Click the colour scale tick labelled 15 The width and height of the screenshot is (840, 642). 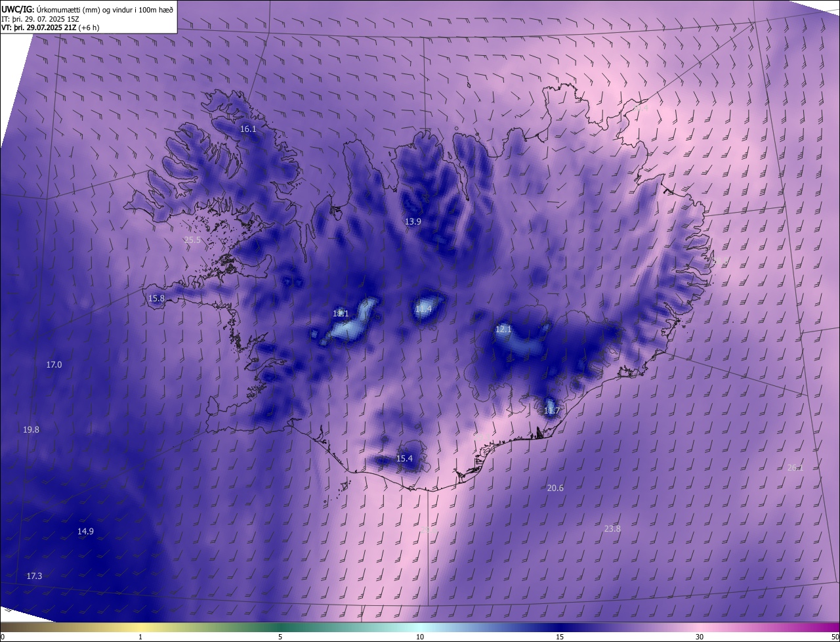pyautogui.click(x=560, y=637)
